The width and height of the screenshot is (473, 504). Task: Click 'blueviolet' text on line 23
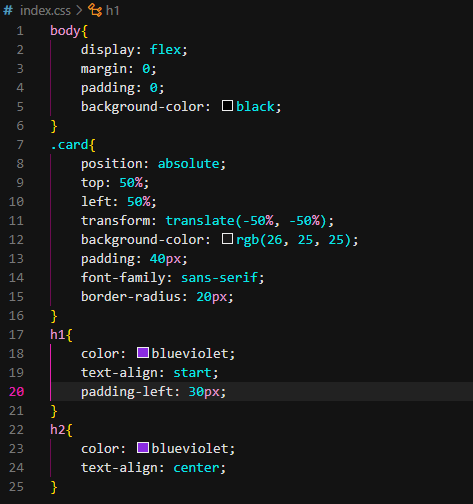tap(190, 449)
